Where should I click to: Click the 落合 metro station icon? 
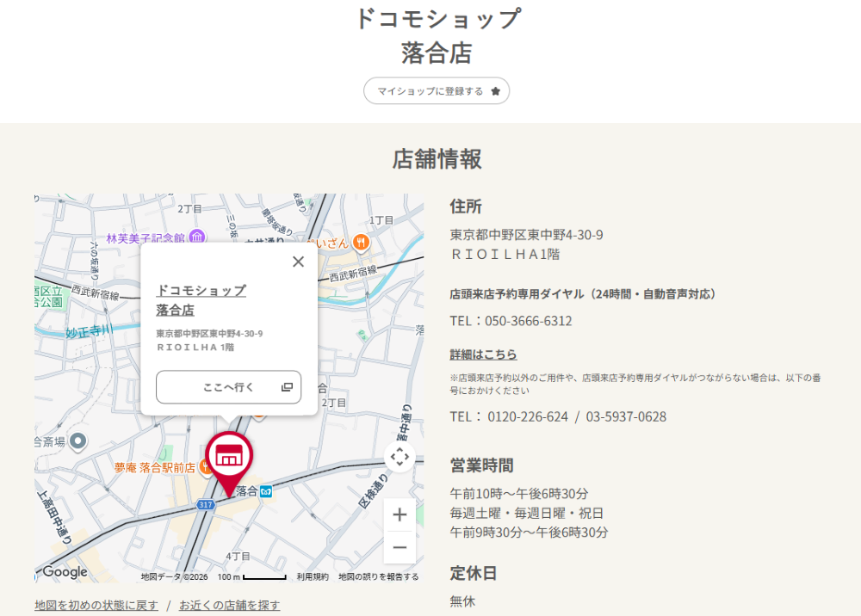(266, 491)
